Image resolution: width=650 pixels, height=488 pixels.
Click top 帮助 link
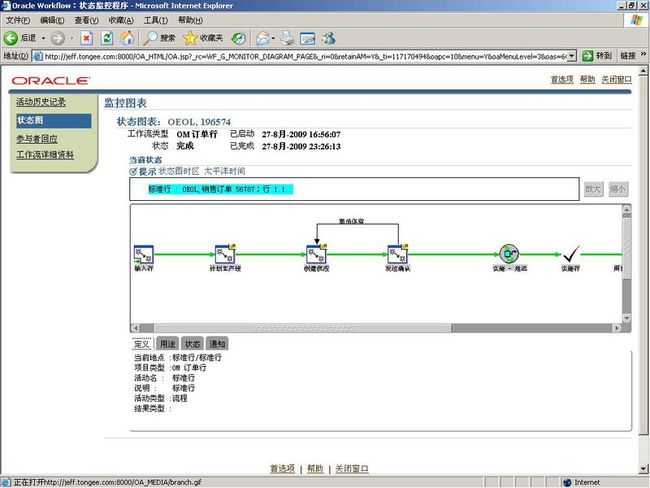[587, 79]
